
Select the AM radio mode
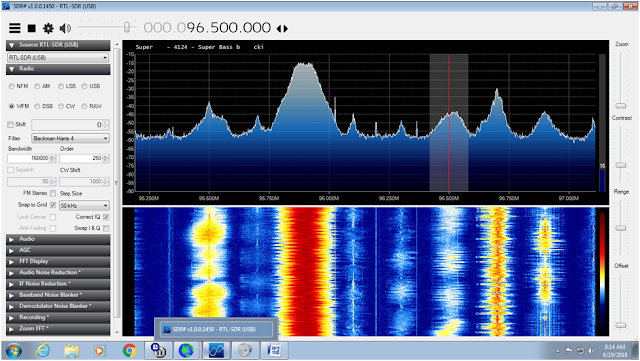pyautogui.click(x=37, y=86)
